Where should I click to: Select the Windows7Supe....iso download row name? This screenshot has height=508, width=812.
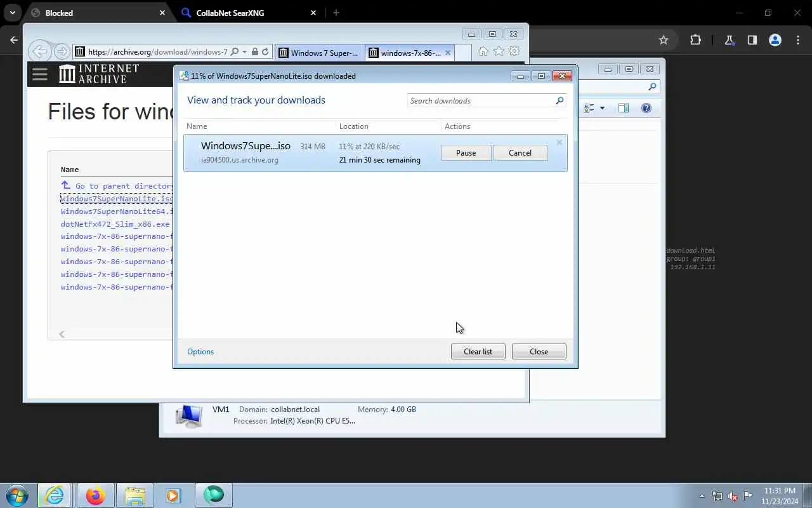246,146
